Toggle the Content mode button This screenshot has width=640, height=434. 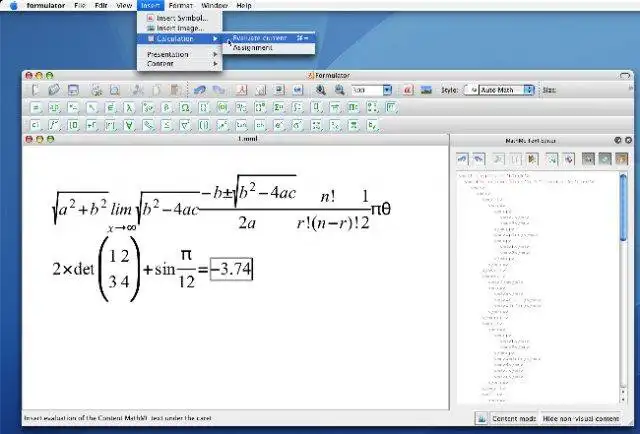coord(514,418)
